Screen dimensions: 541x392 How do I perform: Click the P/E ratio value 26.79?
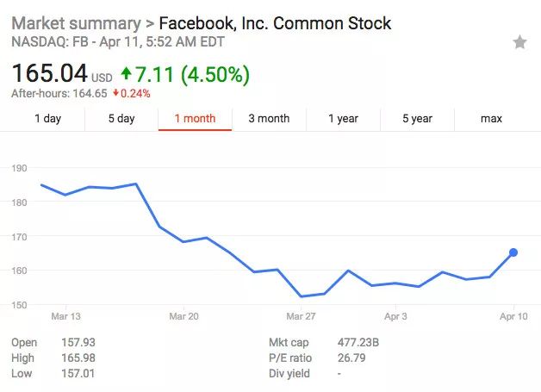pyautogui.click(x=352, y=358)
